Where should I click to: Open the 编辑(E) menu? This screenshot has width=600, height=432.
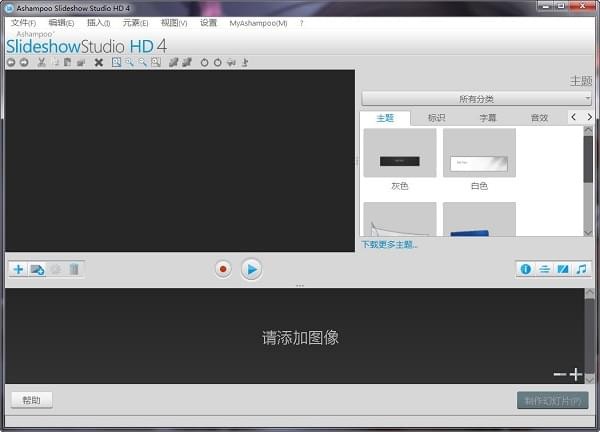(x=61, y=23)
